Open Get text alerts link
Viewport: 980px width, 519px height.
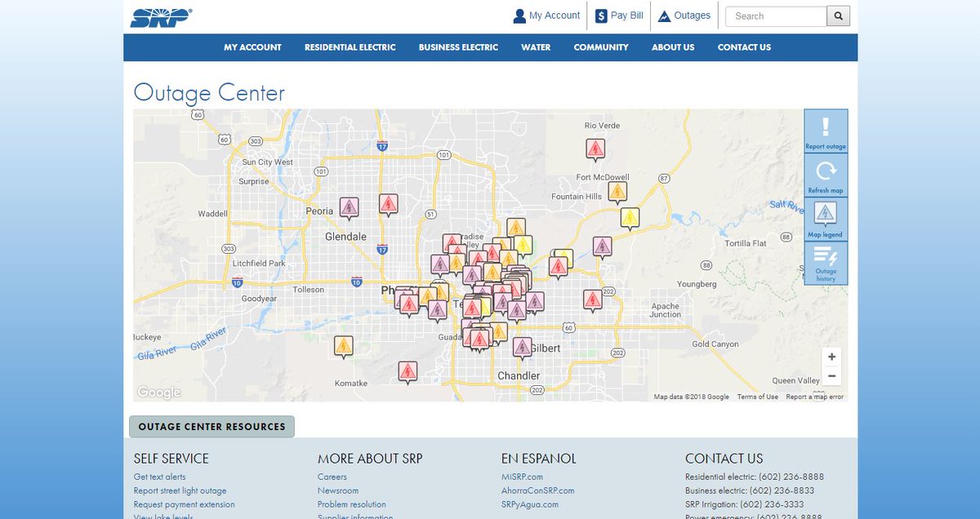click(159, 477)
